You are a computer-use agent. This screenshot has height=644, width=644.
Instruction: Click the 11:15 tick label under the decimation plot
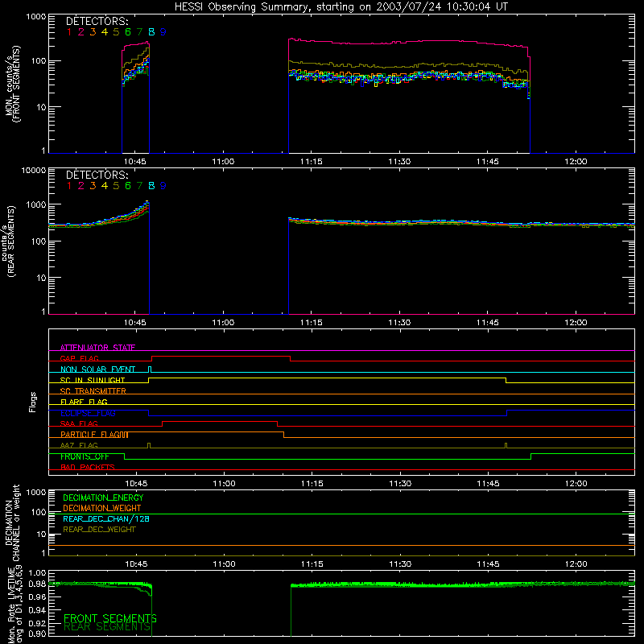point(312,564)
